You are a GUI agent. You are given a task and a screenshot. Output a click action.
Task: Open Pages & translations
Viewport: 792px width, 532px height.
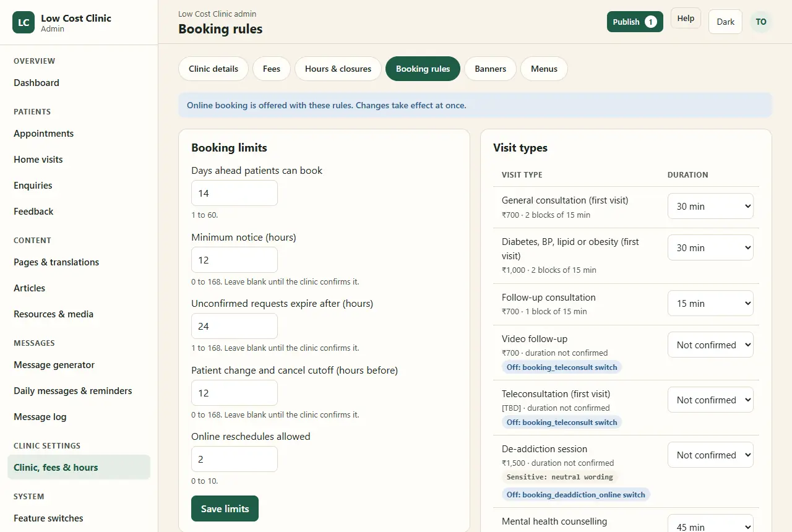pyautogui.click(x=79, y=262)
